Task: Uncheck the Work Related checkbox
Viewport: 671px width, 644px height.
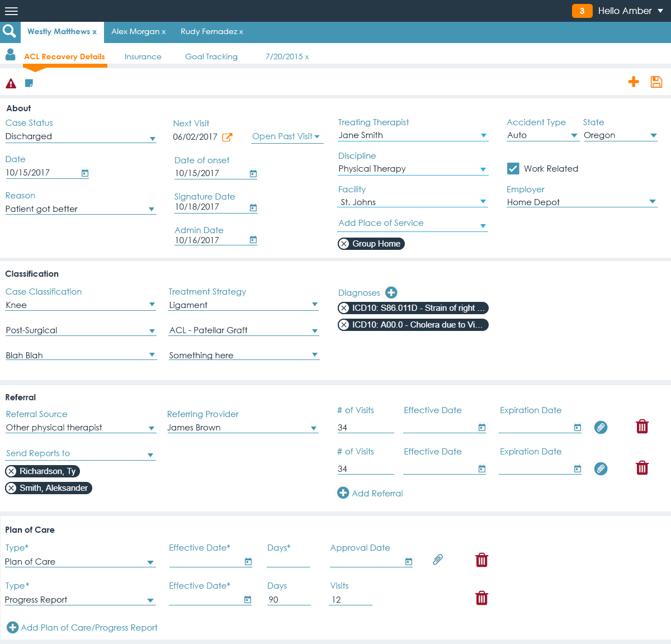Action: (513, 168)
